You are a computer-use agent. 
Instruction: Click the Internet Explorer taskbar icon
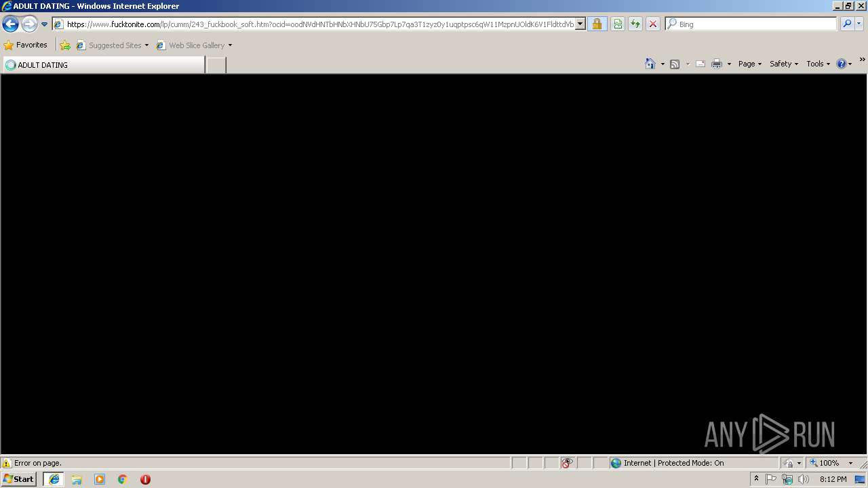pos(54,479)
